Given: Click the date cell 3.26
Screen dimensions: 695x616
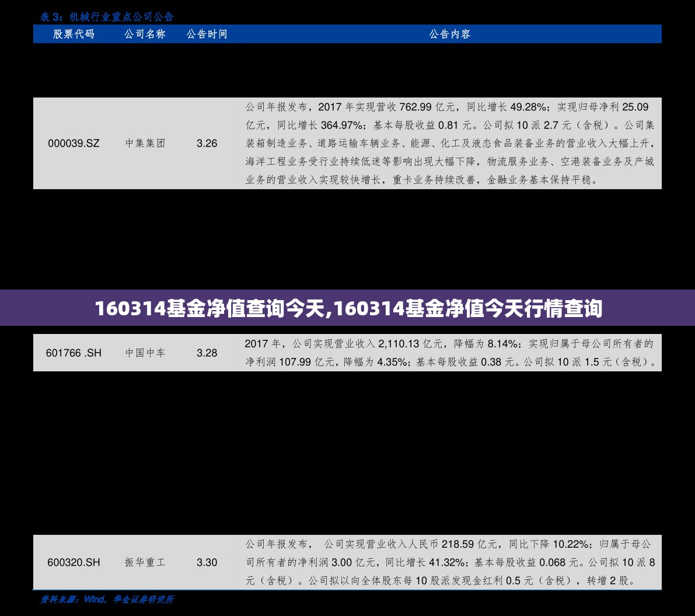Looking at the screenshot, I should click(207, 143).
